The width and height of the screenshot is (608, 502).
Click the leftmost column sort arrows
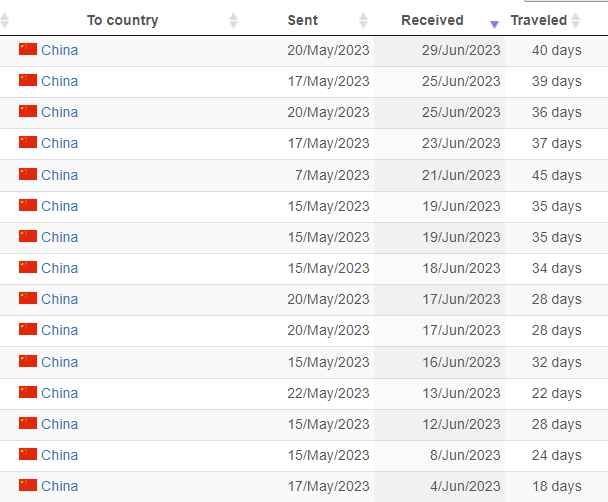click(5, 21)
